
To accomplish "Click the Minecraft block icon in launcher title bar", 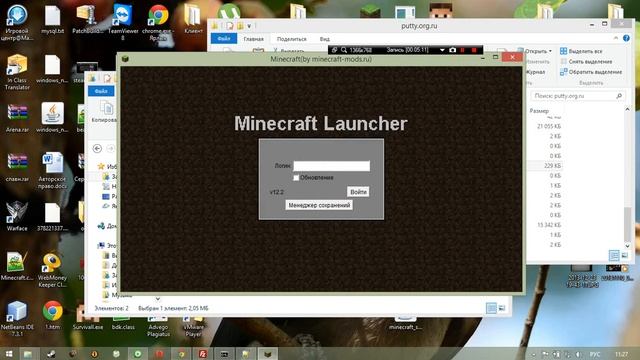I will tap(125, 59).
